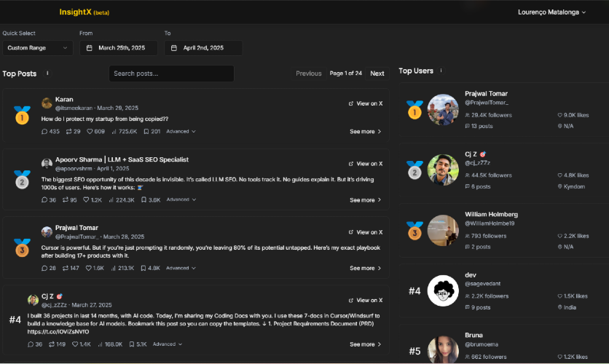Viewport: 609px width, 364px height.
Task: Open dev's cartoon avatar in Top Users
Action: pos(443,290)
